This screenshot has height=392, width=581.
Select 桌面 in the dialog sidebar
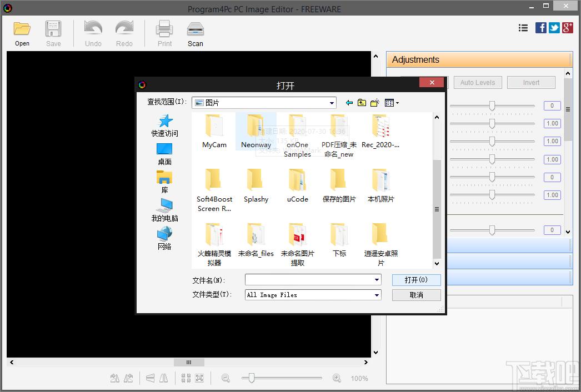(x=164, y=154)
